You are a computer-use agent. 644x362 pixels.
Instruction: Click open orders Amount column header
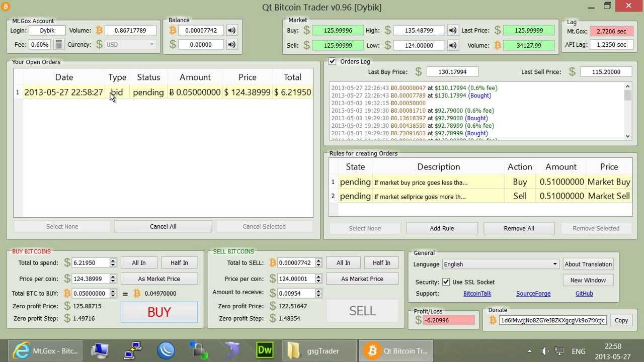(x=195, y=77)
